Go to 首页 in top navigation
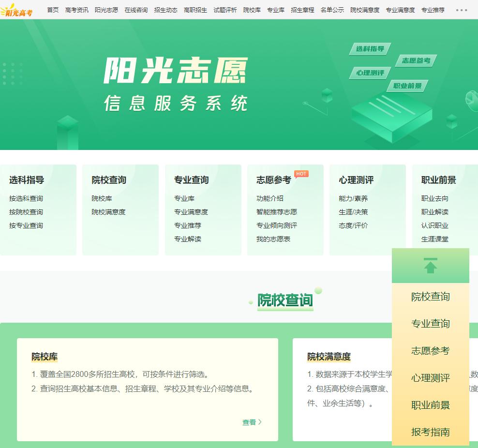Viewport: 478px width, 448px height. (53, 10)
